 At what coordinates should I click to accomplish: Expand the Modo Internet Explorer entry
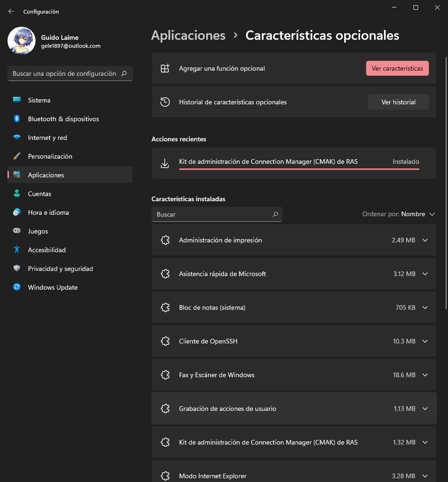point(425,476)
